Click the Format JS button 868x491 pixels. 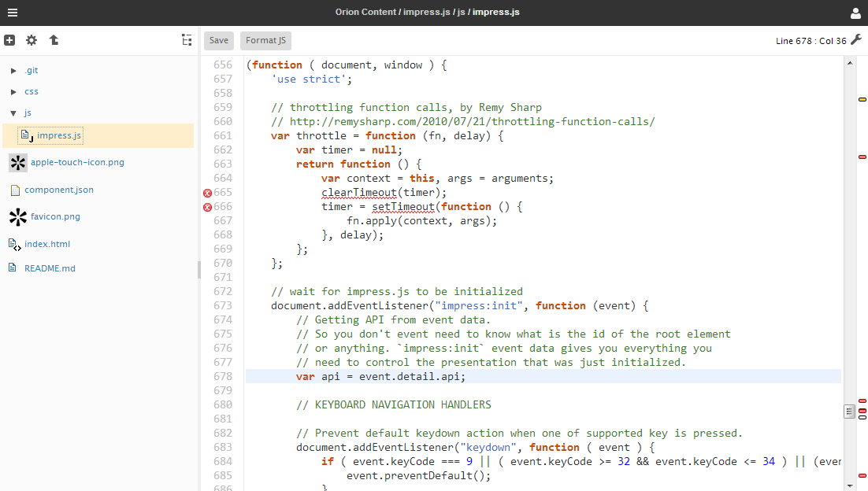[x=265, y=41]
